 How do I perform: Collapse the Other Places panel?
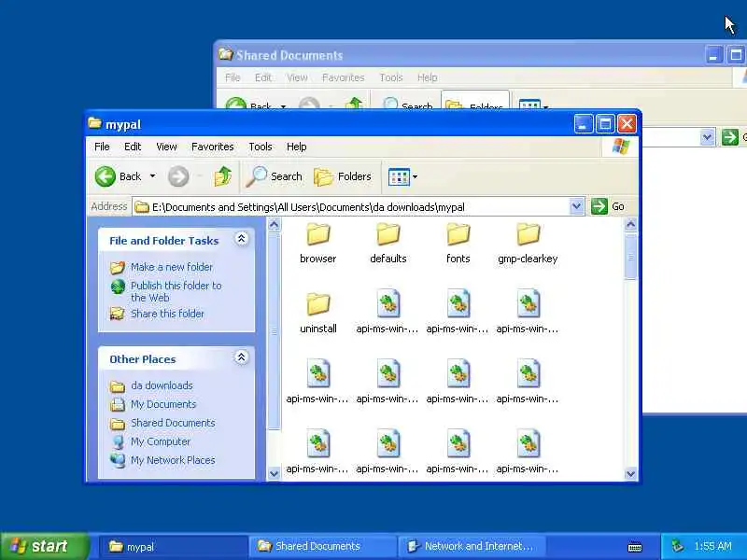[x=241, y=357]
